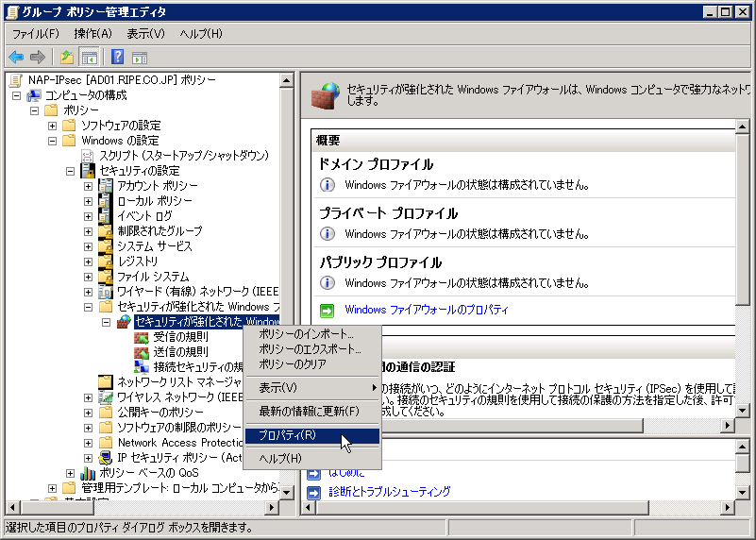Collapse the コンピュータの構成 node
Image resolution: width=756 pixels, height=540 pixels.
click(16, 95)
